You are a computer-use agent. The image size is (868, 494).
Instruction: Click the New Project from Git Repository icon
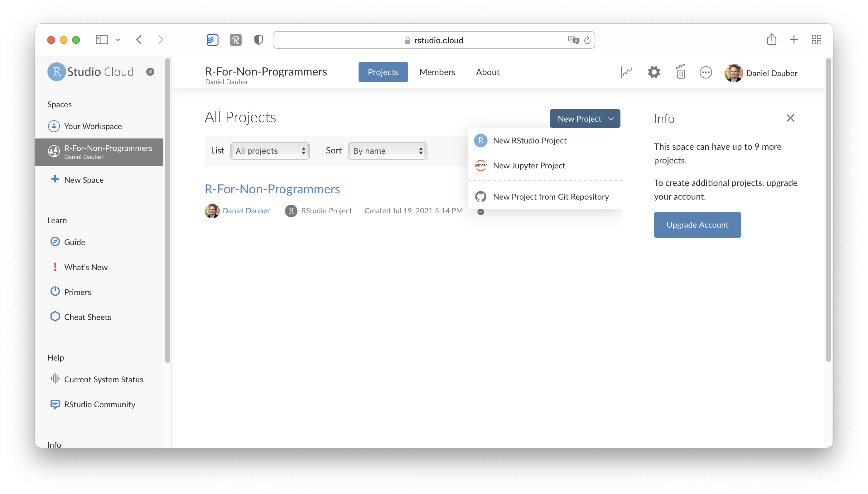coord(480,196)
